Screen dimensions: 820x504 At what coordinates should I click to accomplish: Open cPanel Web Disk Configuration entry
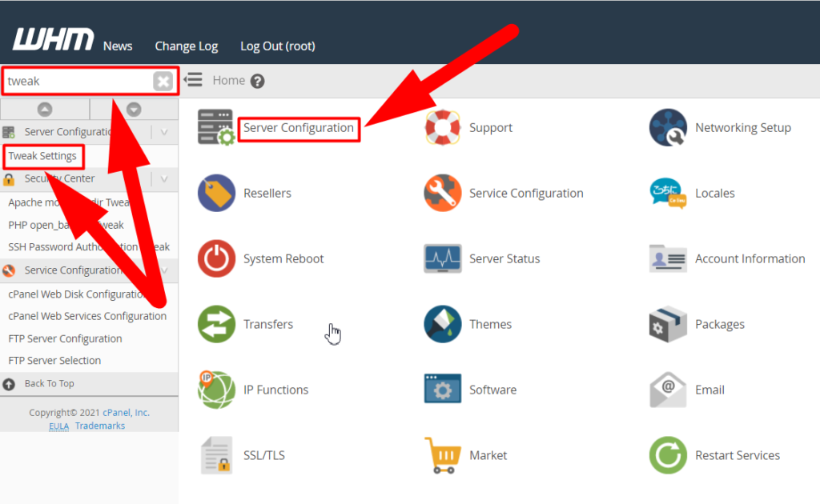click(x=78, y=294)
